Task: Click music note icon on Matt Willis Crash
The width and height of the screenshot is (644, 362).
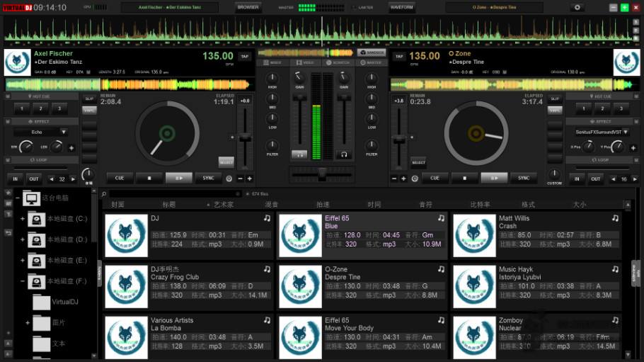Action: point(615,218)
